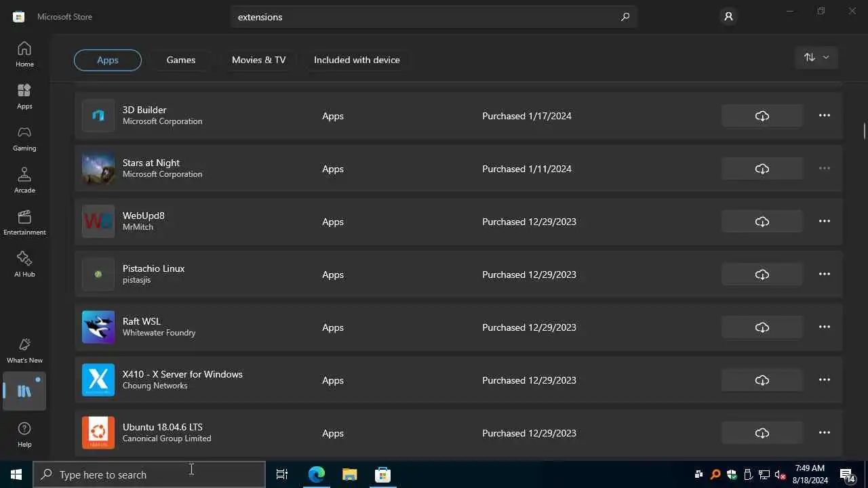
Task: Download Ubuntu 18.04.6 LTS via cloud icon
Action: pos(762,433)
